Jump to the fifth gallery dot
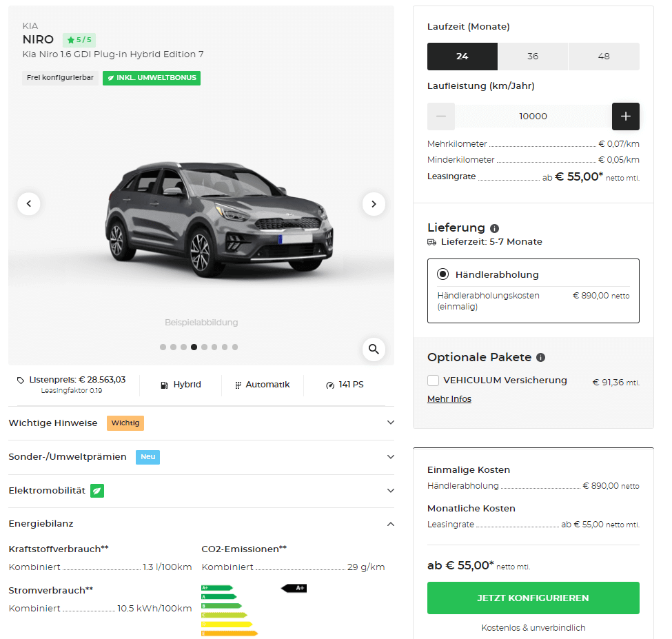The height and width of the screenshot is (639, 672). pyautogui.click(x=204, y=347)
